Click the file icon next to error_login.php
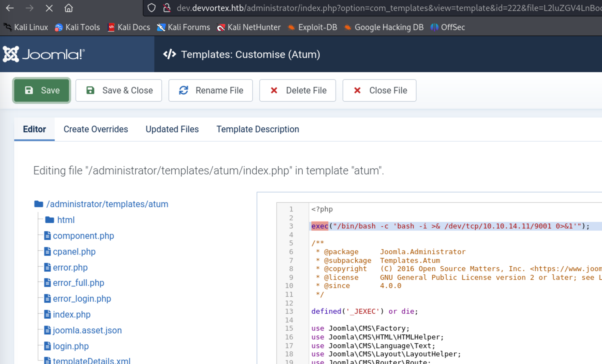The image size is (602, 364). (x=48, y=298)
